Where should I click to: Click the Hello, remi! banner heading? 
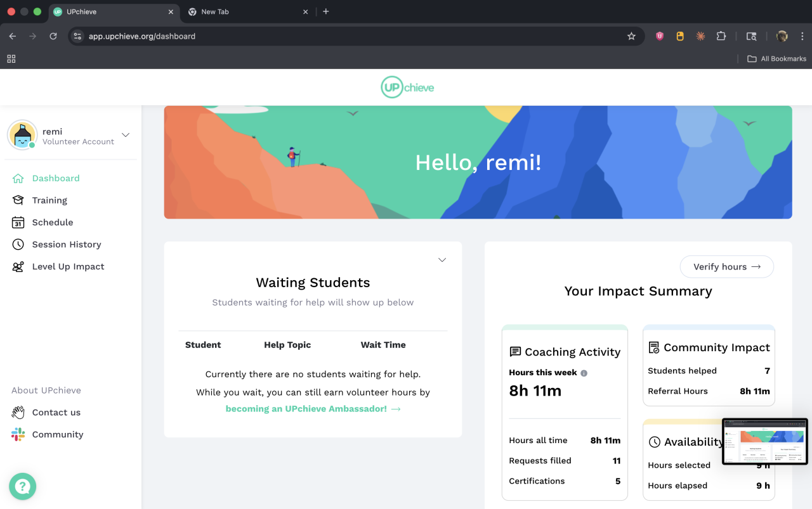click(x=478, y=163)
